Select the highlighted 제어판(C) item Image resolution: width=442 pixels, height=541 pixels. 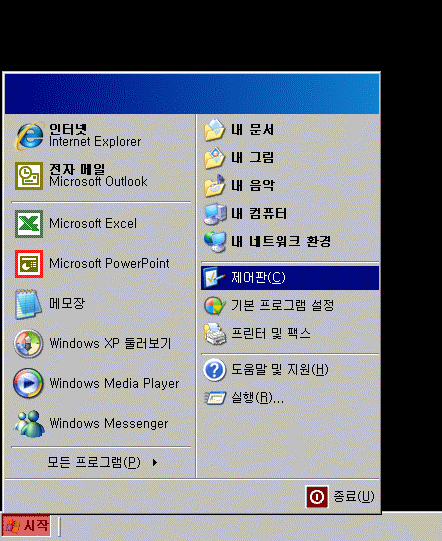[x=290, y=278]
